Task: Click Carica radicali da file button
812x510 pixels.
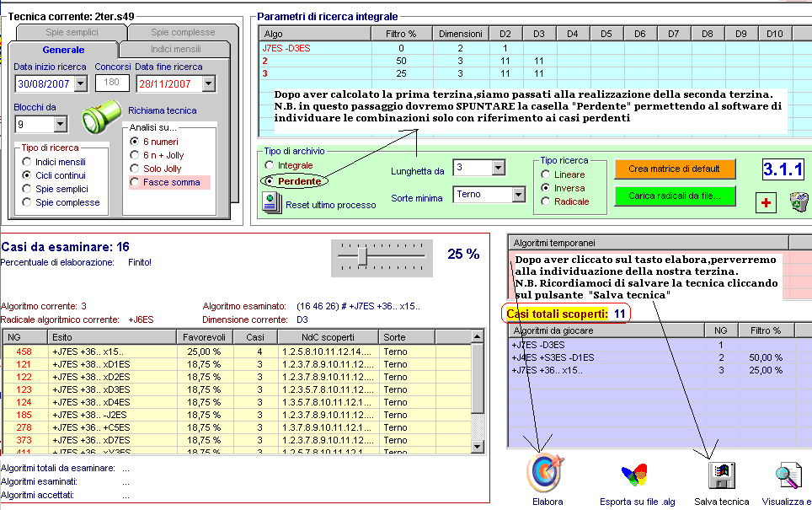Action: (674, 196)
